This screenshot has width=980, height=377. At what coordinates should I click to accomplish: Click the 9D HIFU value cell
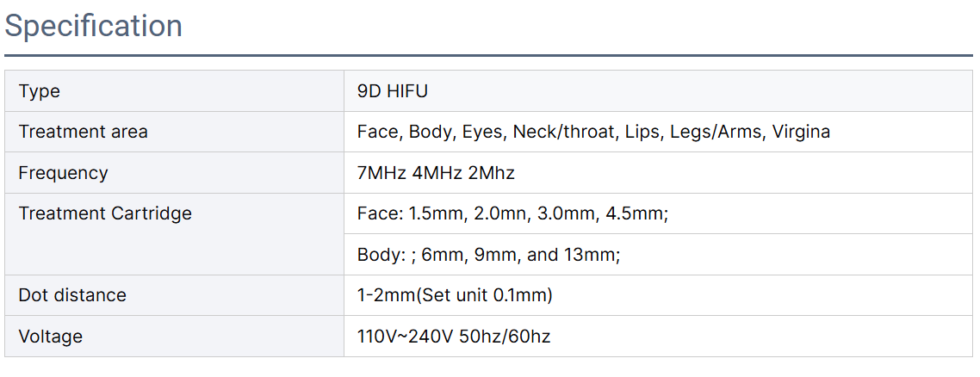coord(658,91)
